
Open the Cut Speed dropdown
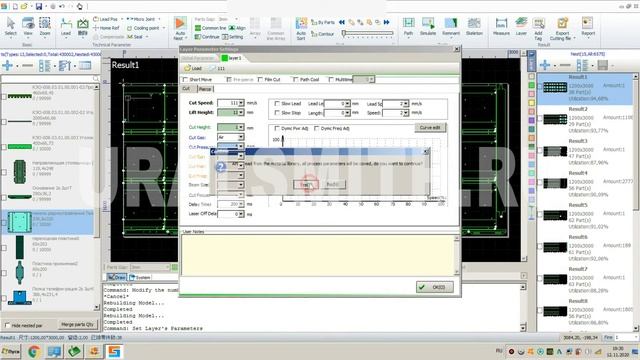241,103
